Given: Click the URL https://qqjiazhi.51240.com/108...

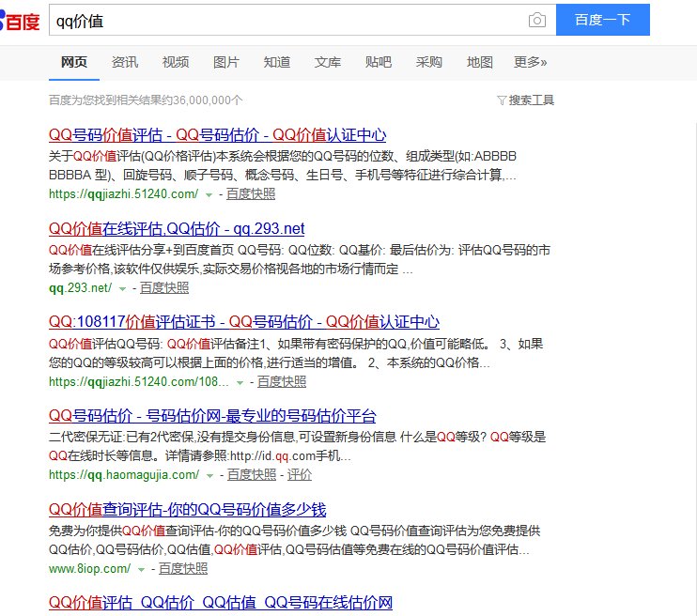Looking at the screenshot, I should (139, 381).
